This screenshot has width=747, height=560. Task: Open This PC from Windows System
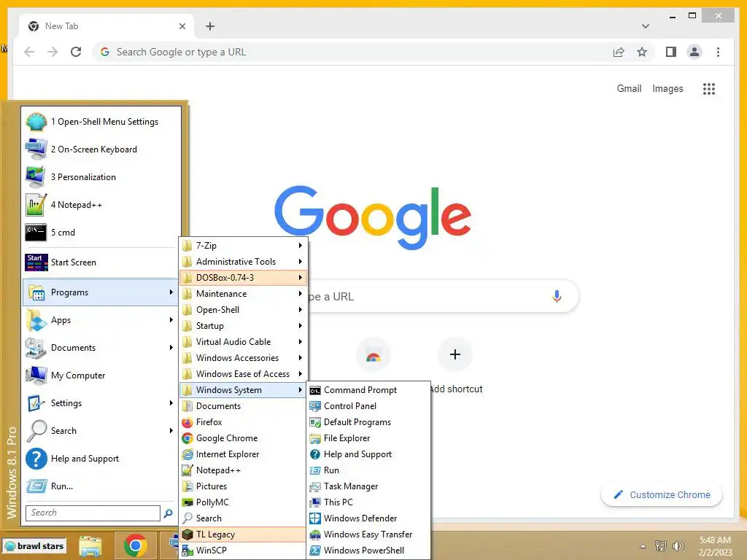pyautogui.click(x=368, y=502)
